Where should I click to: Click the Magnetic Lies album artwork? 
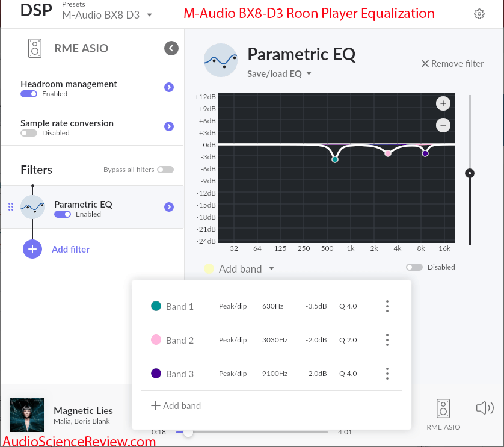point(27,415)
